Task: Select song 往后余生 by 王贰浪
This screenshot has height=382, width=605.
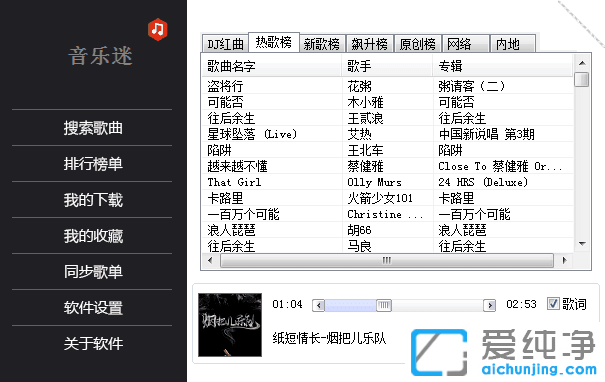Action: coord(231,118)
